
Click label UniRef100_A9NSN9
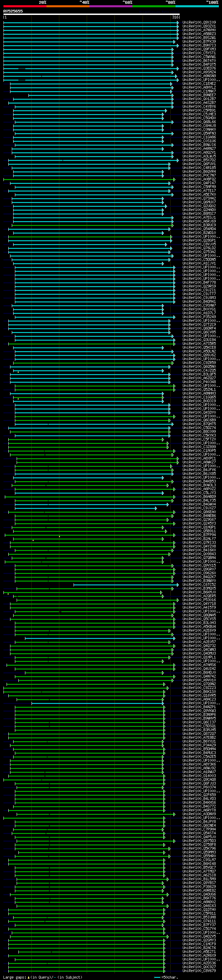point(199,76)
